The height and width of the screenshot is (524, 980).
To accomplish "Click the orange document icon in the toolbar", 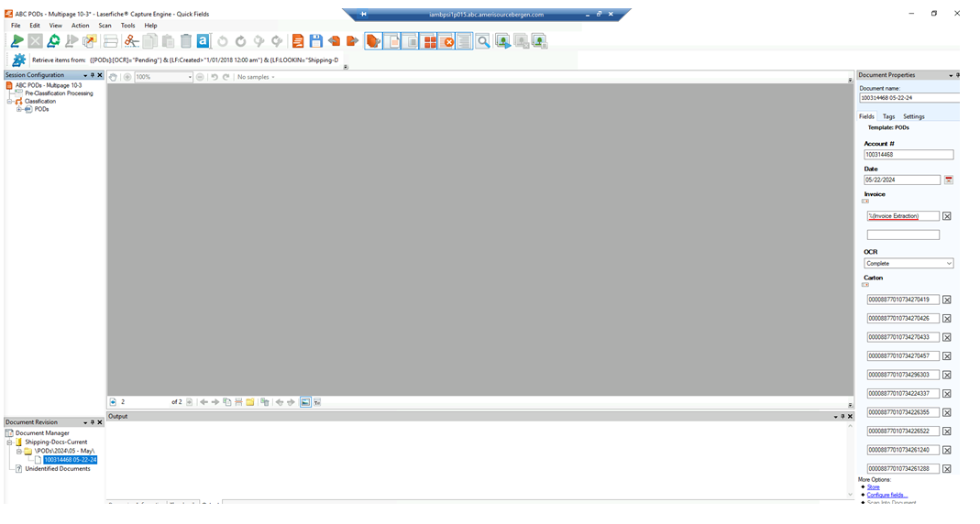I will pyautogui.click(x=298, y=41).
